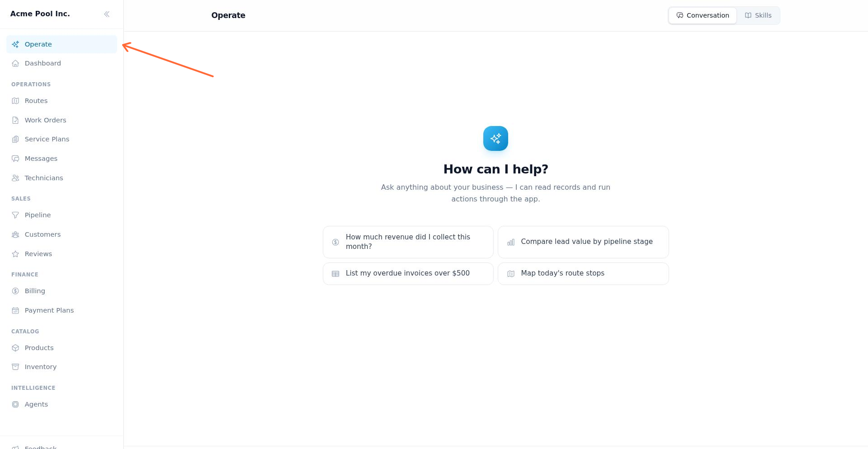This screenshot has height=449, width=868.
Task: Click the dollar icon on revenue suggestion
Action: coord(335,242)
